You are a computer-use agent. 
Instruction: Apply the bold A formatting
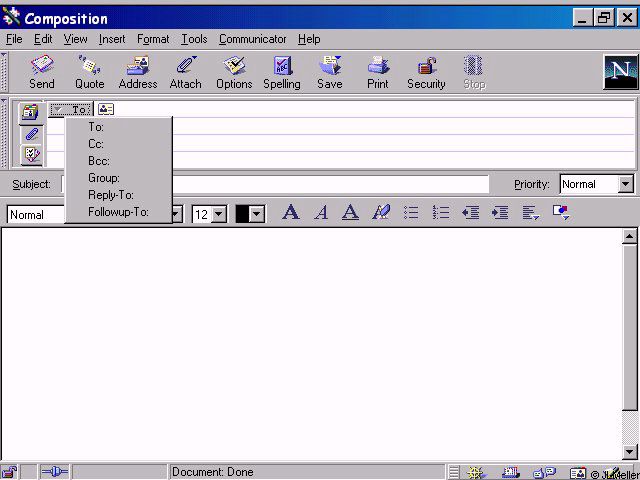point(291,212)
